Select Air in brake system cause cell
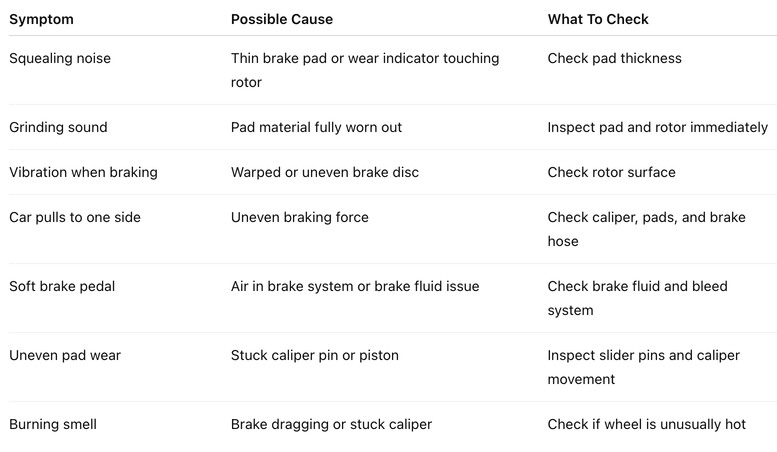777x452 pixels. (x=355, y=286)
